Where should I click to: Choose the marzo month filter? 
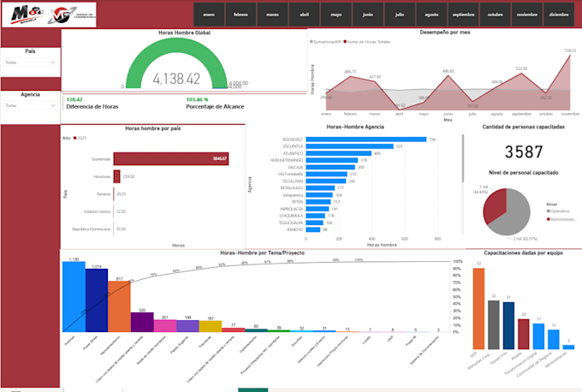pos(272,15)
